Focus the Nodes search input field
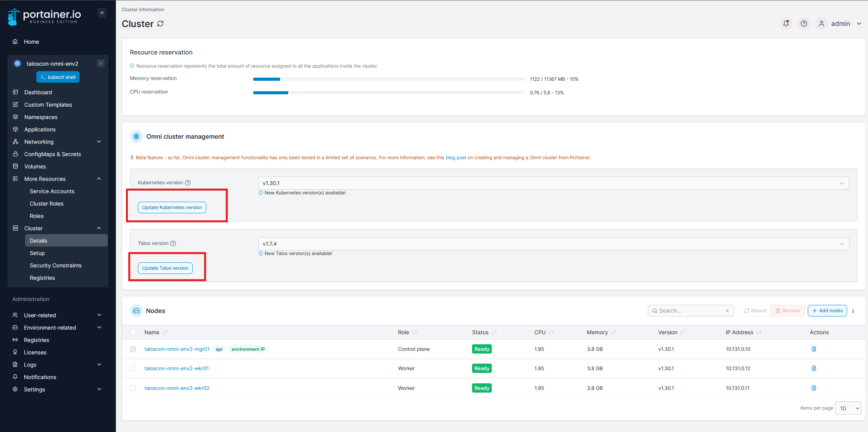 (691, 311)
